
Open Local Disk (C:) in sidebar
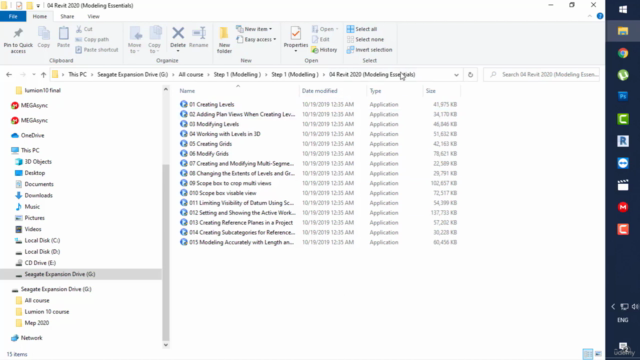42,240
